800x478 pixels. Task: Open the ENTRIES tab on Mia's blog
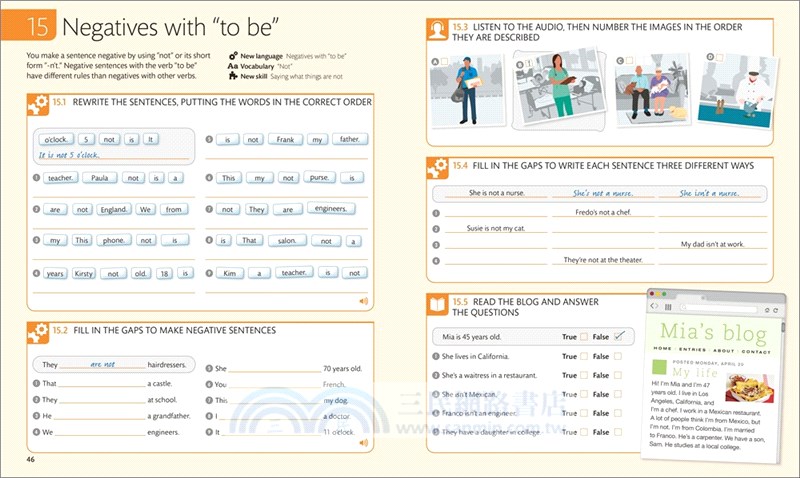[x=691, y=352]
